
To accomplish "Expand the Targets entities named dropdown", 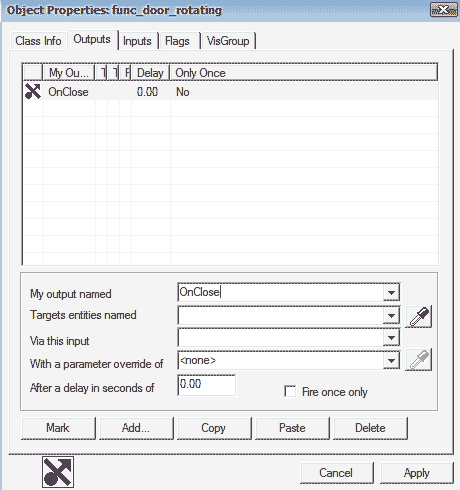I will pyautogui.click(x=391, y=315).
